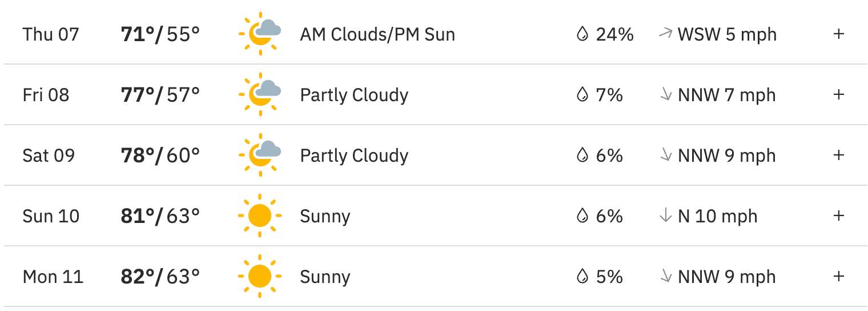The image size is (868, 311).
Task: Click the partly cloudy icon for Sat 09
Action: pyautogui.click(x=260, y=155)
